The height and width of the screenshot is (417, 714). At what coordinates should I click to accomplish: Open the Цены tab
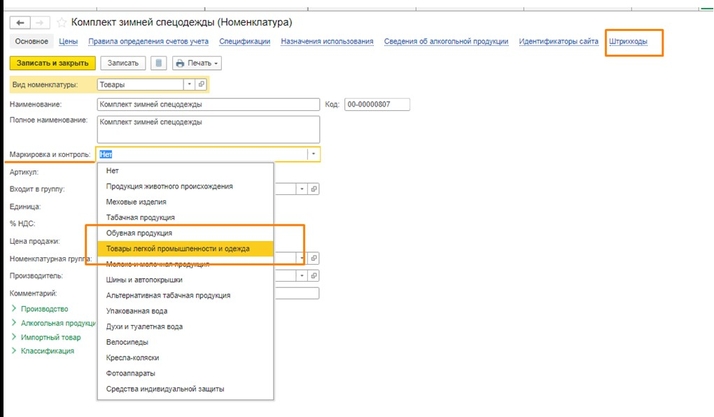[69, 41]
